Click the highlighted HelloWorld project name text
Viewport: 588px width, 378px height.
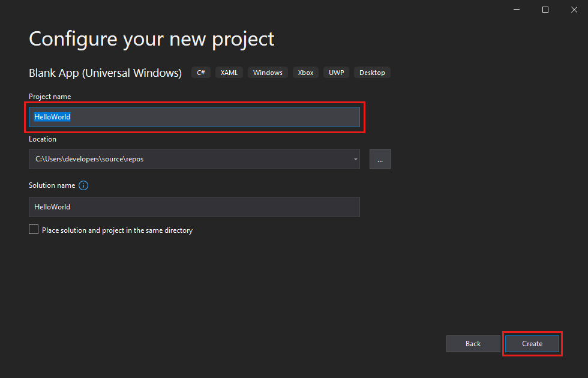point(52,116)
